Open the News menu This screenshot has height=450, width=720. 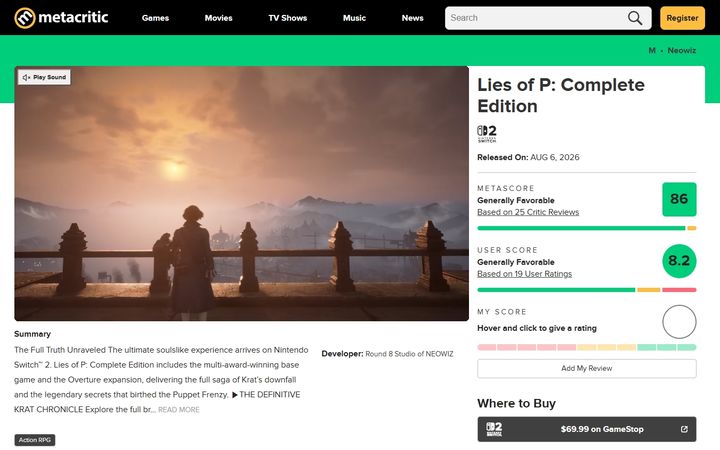412,18
